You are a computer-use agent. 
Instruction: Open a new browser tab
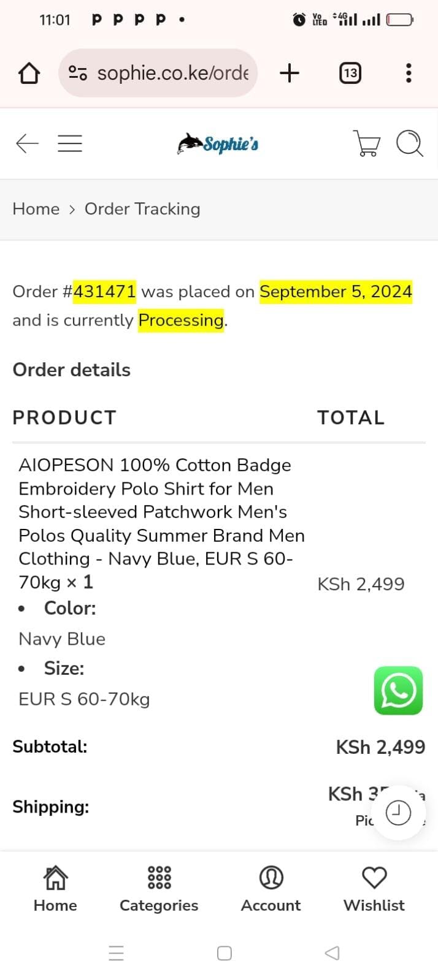click(289, 74)
